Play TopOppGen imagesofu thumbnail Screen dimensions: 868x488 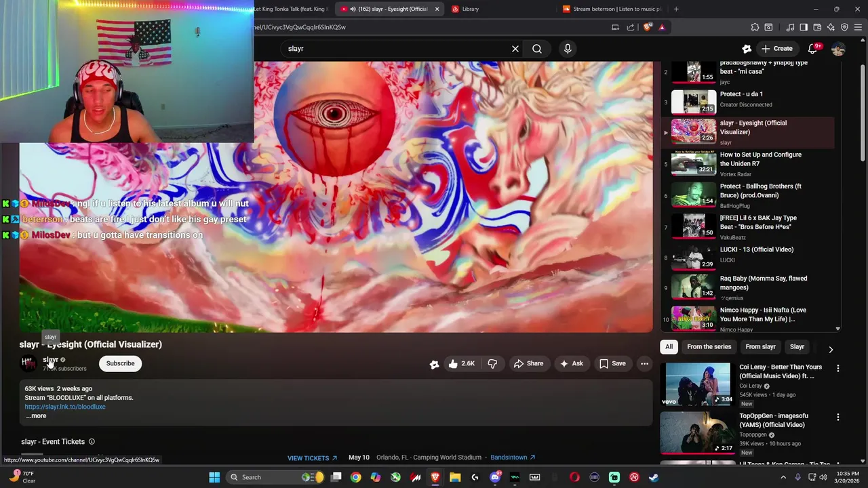point(698,434)
